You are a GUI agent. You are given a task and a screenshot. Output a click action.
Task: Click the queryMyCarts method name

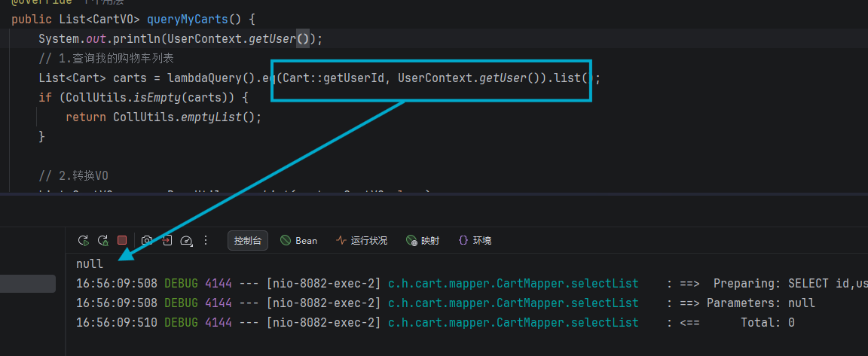187,20
